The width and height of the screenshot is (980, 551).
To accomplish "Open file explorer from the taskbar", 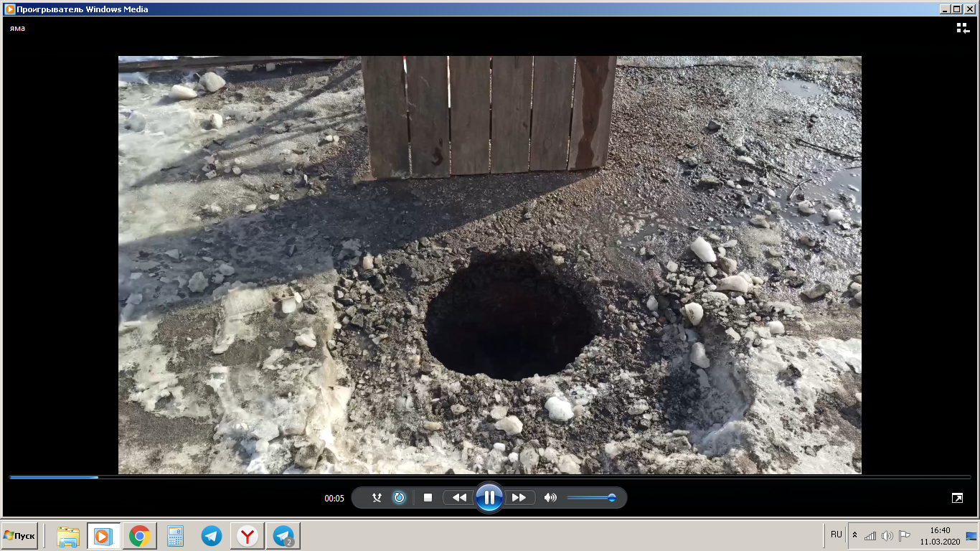I will (x=68, y=536).
